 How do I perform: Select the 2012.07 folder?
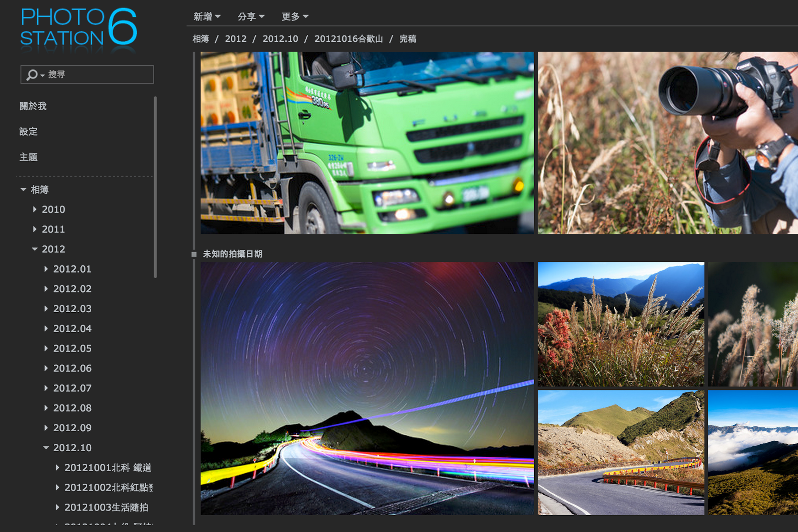tap(72, 388)
